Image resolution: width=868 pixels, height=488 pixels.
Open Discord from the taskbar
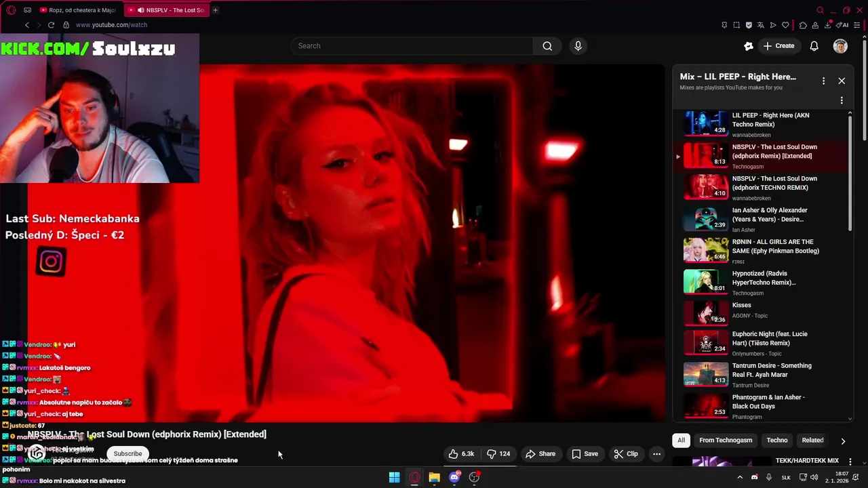click(x=454, y=477)
